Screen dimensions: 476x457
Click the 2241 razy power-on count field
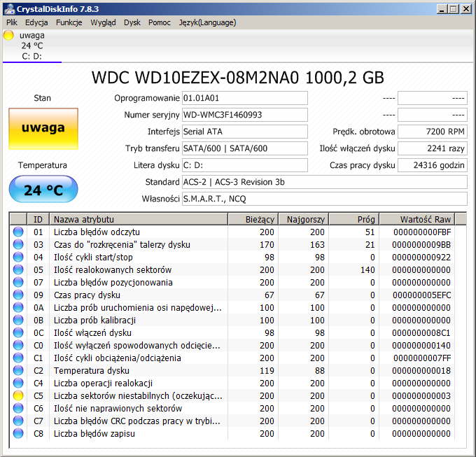pos(433,148)
